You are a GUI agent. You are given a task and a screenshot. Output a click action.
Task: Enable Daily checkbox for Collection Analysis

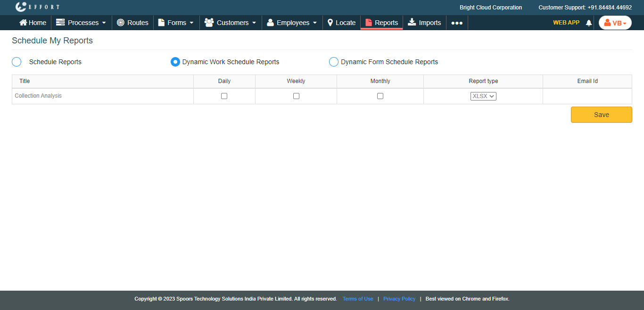(224, 96)
